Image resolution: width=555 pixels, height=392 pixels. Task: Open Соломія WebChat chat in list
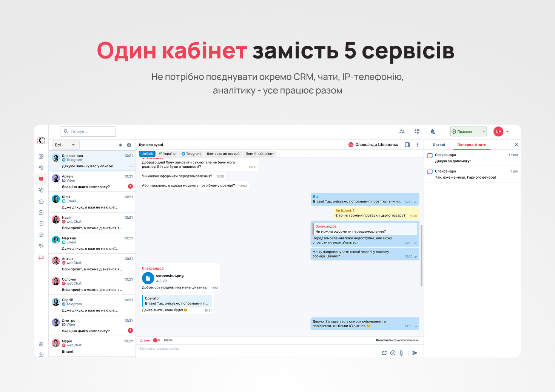[x=92, y=284]
